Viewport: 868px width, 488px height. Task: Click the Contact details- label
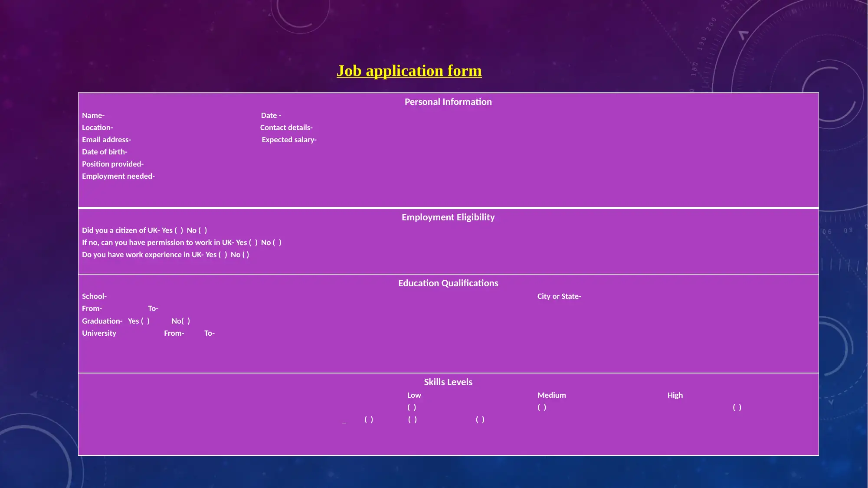pos(286,128)
